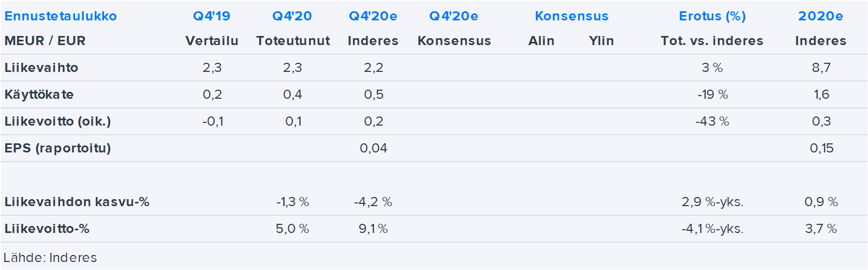Select the Konsensus header above Alin and Ylin

click(x=571, y=16)
